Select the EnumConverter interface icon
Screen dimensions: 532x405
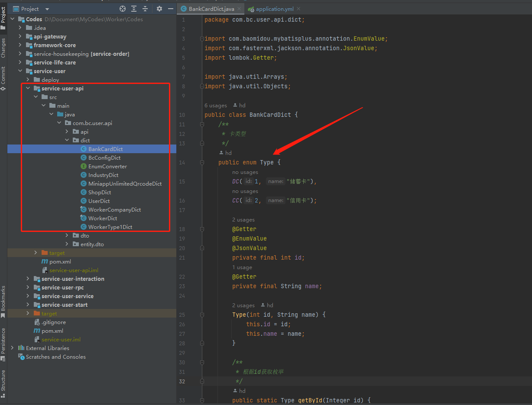[x=84, y=166]
